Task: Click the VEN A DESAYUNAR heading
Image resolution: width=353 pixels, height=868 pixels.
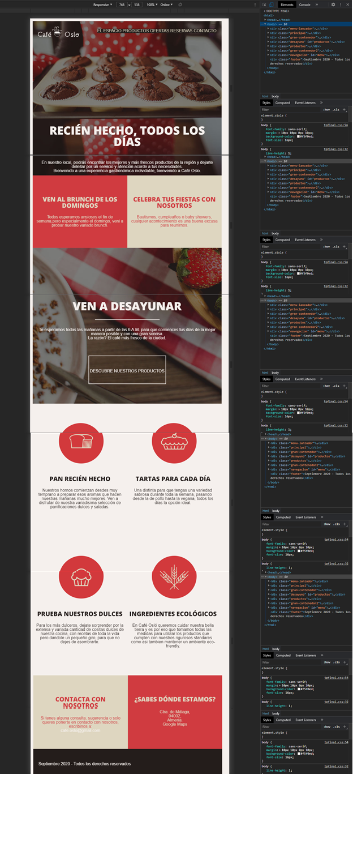Action: [x=127, y=306]
